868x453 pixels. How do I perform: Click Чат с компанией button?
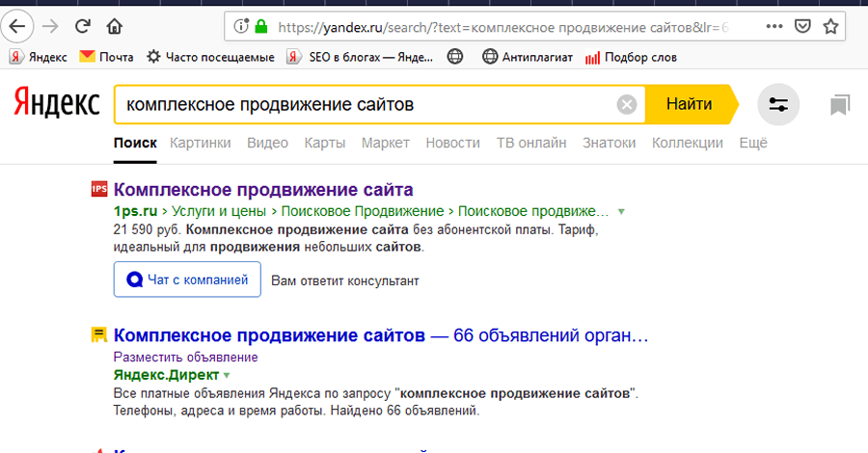187,280
